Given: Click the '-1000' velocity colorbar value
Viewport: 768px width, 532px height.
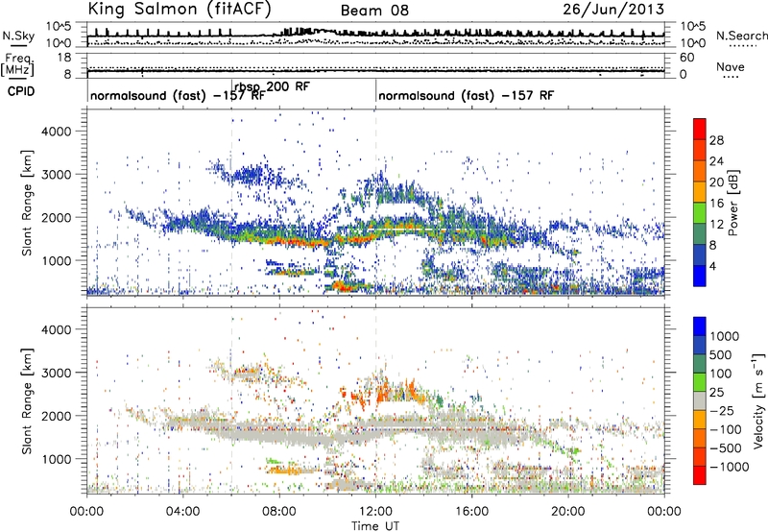Looking at the screenshot, I should pos(729,467).
